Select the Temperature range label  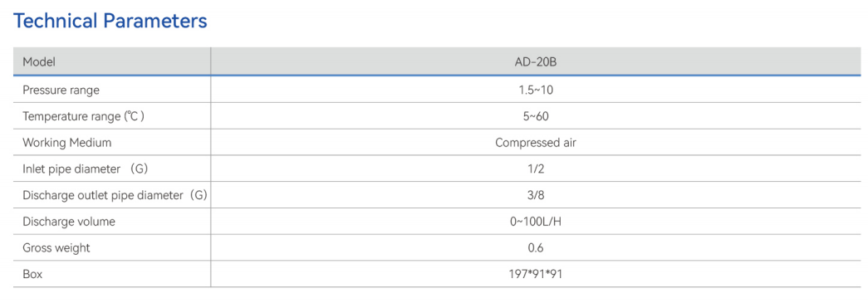click(x=84, y=116)
